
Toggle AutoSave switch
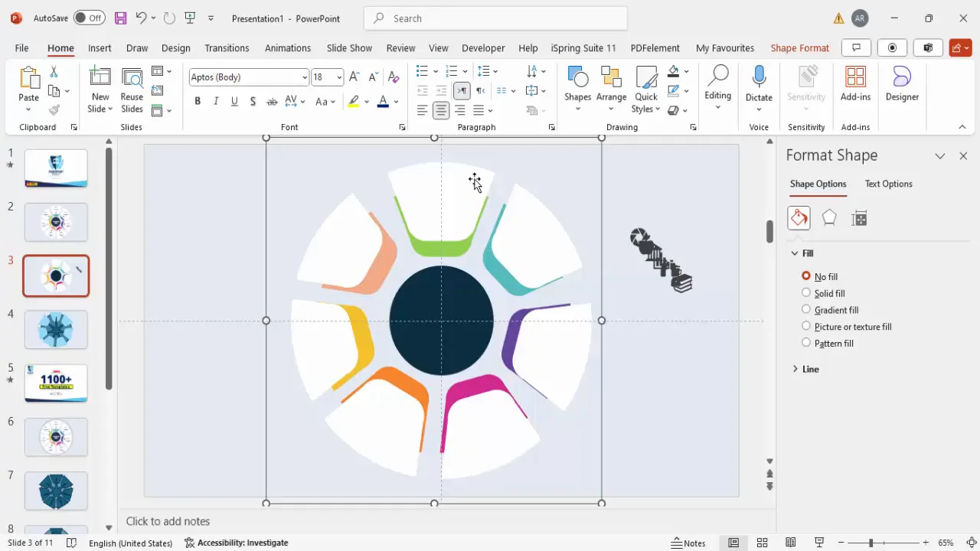click(x=90, y=18)
